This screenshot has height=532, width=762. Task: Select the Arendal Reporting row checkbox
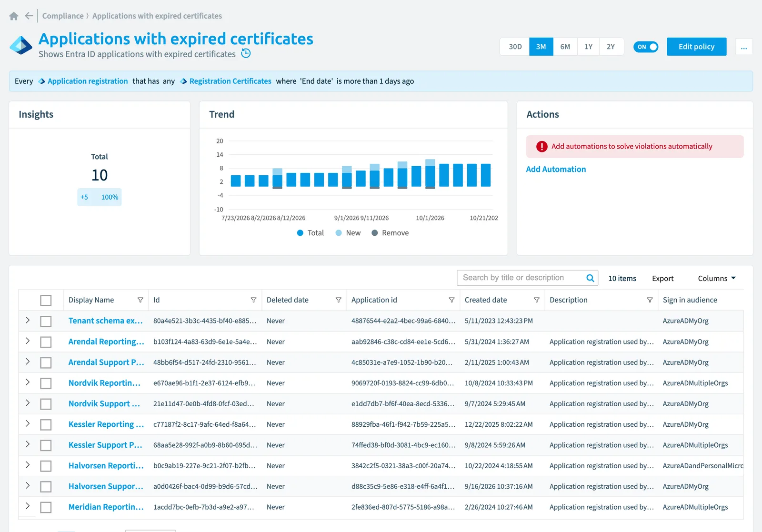point(46,342)
